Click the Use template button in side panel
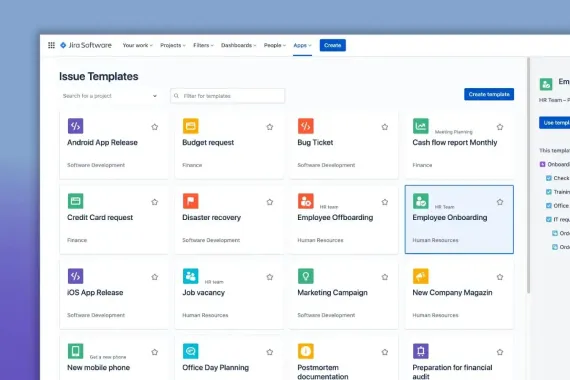 click(555, 123)
